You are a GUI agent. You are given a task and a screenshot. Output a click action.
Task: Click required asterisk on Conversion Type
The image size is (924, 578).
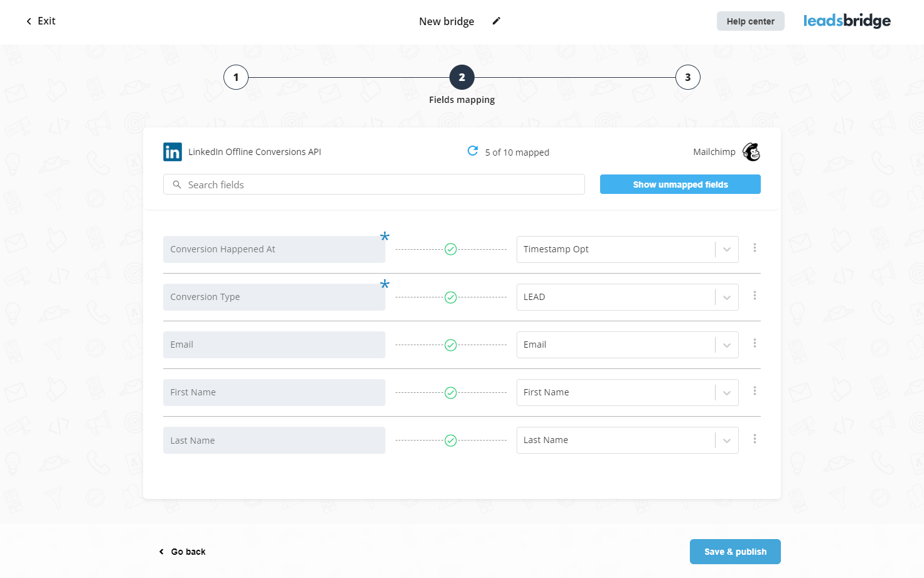tap(385, 284)
